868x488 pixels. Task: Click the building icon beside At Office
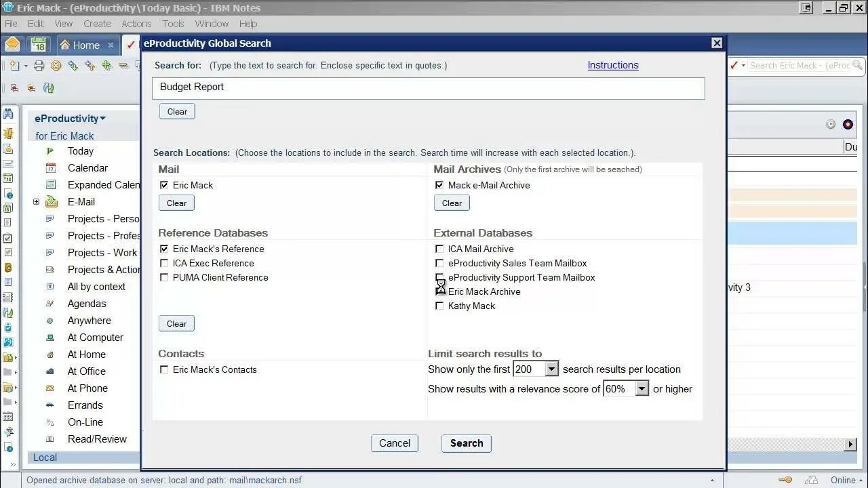(x=50, y=371)
